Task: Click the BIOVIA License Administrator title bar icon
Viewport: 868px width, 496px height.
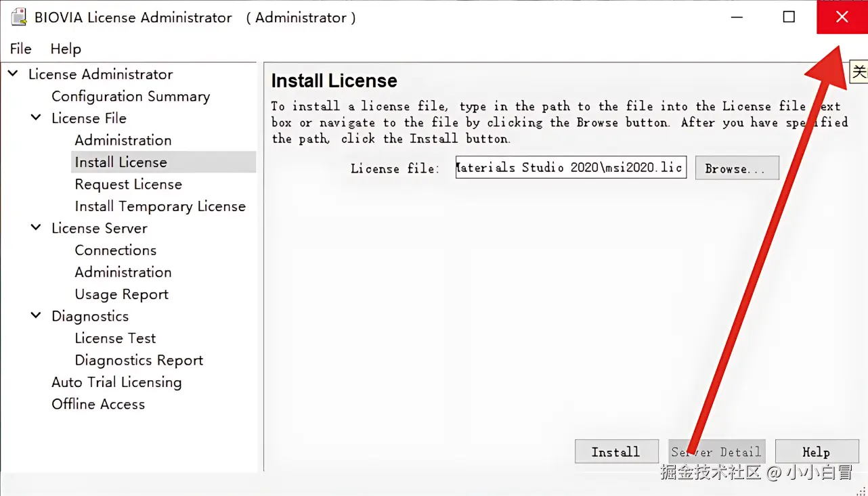Action: pyautogui.click(x=18, y=18)
